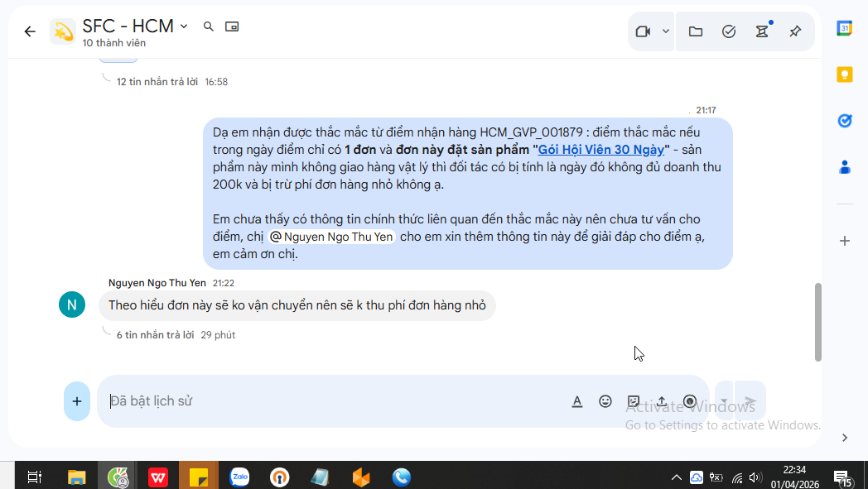Open WPS Office from taskbar
The image size is (868, 489).
[157, 477]
